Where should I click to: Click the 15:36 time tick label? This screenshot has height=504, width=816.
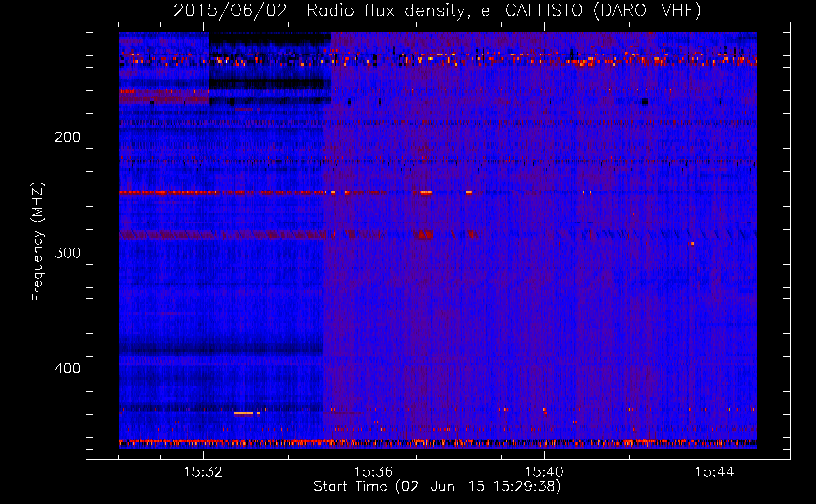click(x=373, y=472)
